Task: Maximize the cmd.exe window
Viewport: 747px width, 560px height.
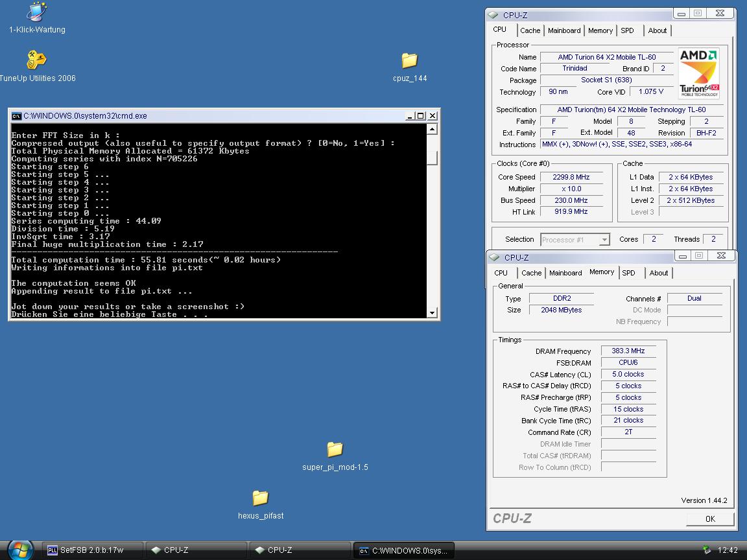Action: (x=421, y=116)
